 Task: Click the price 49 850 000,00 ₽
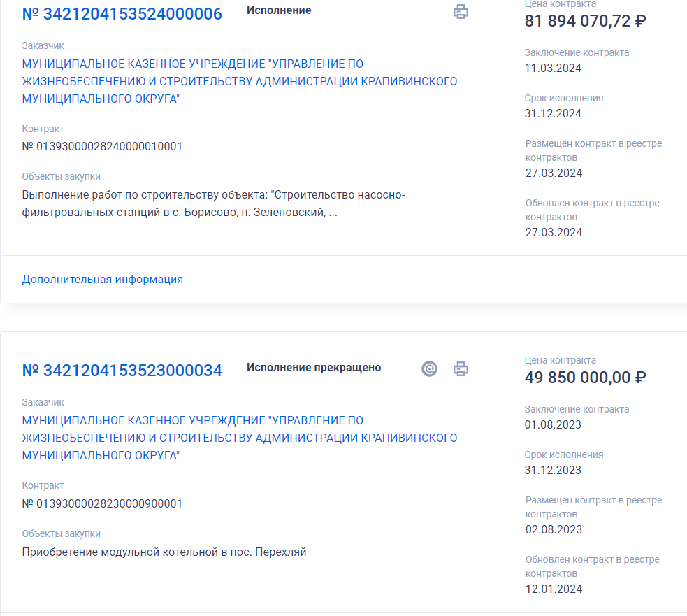click(586, 378)
